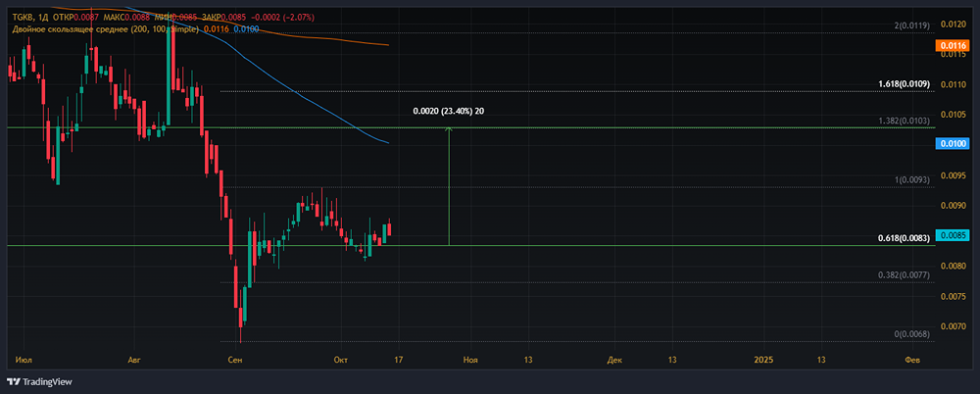Viewport: 980px width, 394px height.
Task: Select the green vertical price range arrow
Action: 449,186
